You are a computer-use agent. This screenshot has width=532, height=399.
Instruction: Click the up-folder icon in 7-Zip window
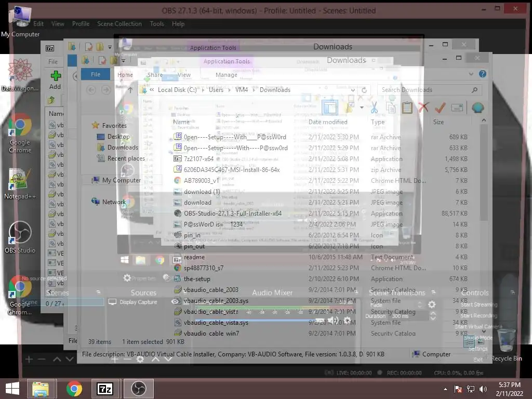coord(51,100)
